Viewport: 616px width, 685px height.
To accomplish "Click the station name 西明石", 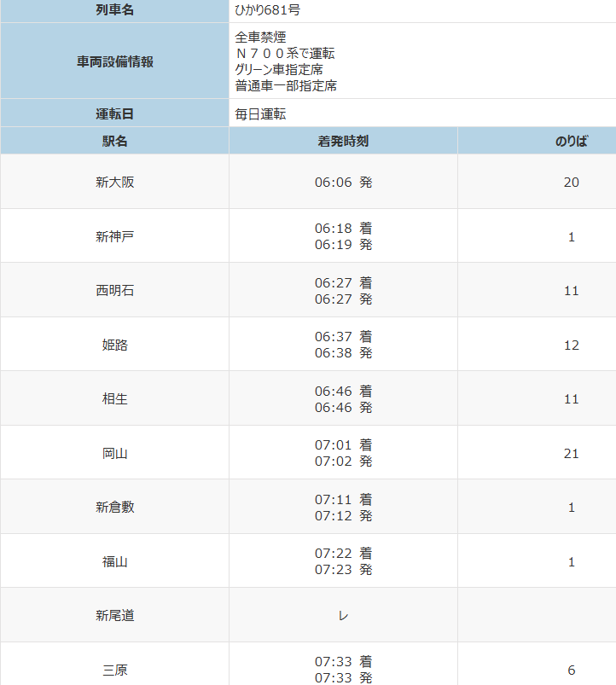I will pos(115,291).
